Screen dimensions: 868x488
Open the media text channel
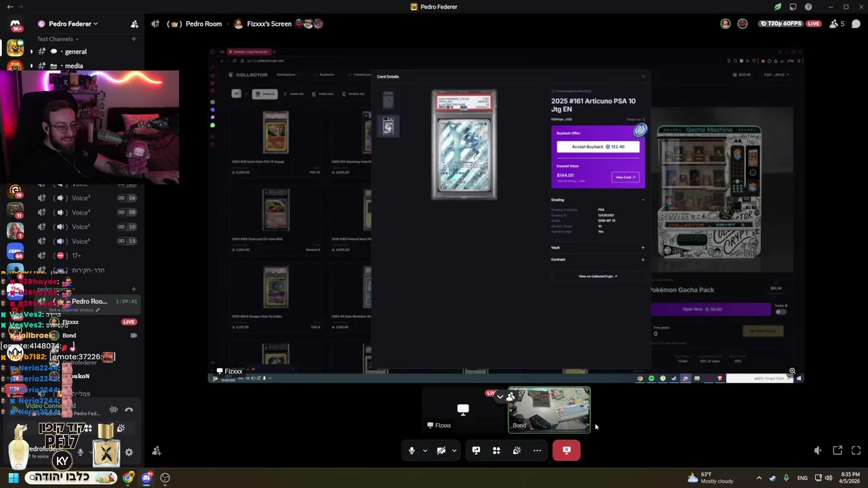click(x=75, y=66)
